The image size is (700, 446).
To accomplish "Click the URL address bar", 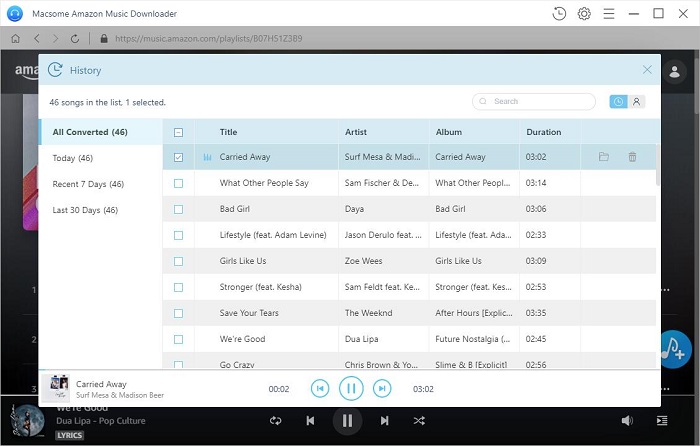I will (x=208, y=39).
